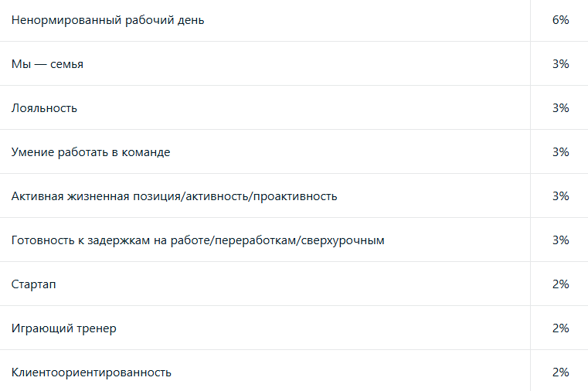Select the 2% value for 'Стартап'
The width and height of the screenshot is (588, 391).
(x=561, y=284)
